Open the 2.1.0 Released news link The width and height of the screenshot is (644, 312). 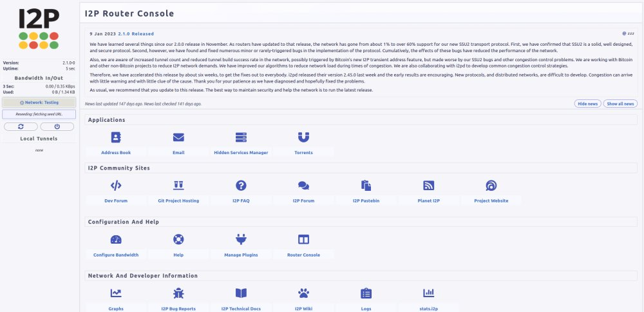(x=136, y=33)
